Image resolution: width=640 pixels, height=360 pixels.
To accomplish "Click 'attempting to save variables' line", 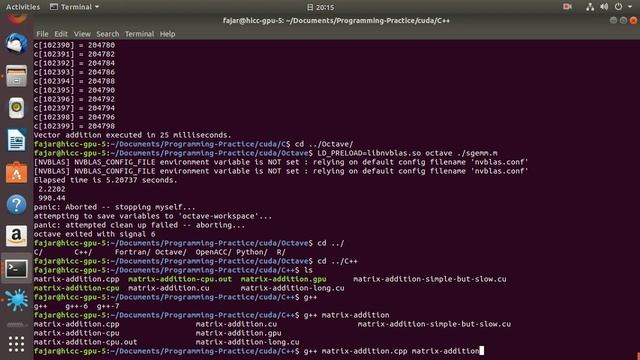I will 153,216.
